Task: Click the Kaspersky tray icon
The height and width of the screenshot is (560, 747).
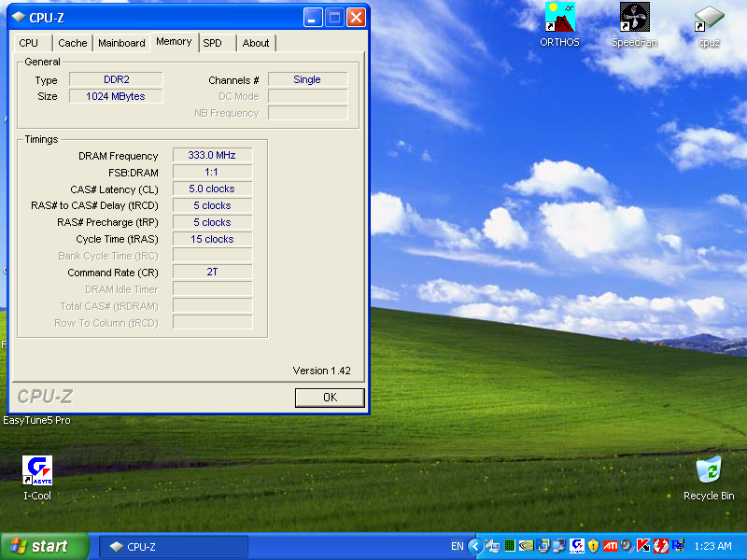Action: 643,546
